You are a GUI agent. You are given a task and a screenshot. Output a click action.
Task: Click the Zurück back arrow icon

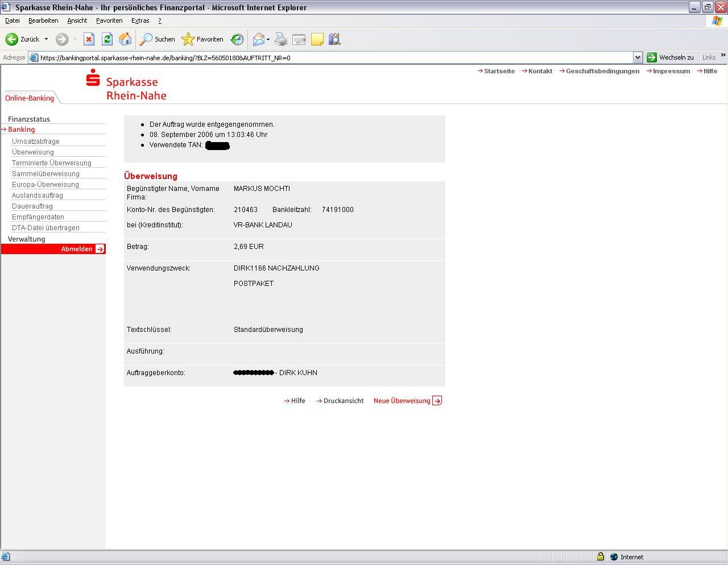pos(11,39)
